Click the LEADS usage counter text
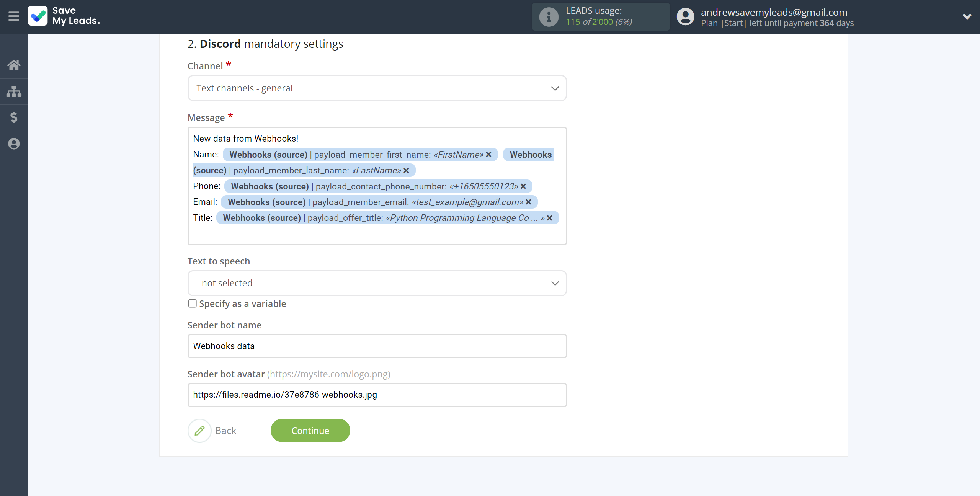 [599, 22]
